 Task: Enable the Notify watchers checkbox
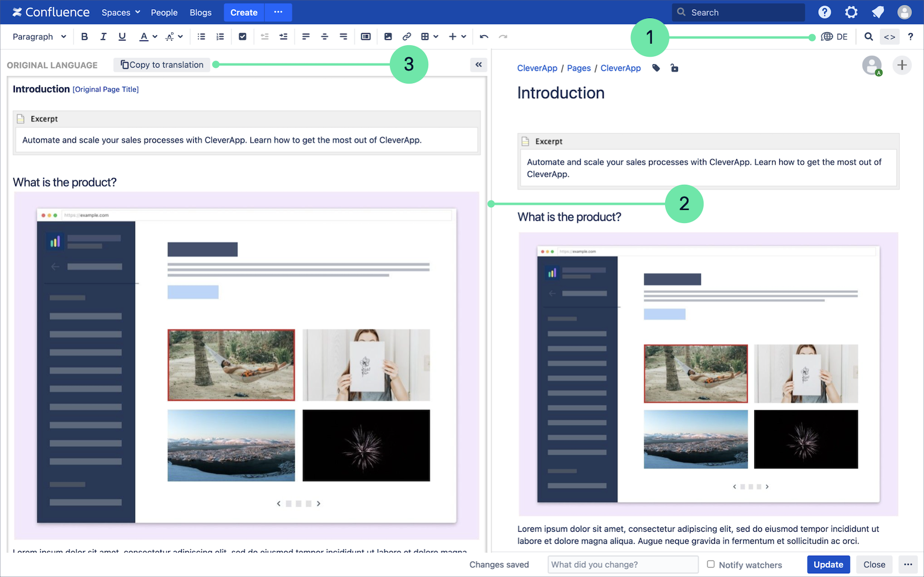point(711,564)
